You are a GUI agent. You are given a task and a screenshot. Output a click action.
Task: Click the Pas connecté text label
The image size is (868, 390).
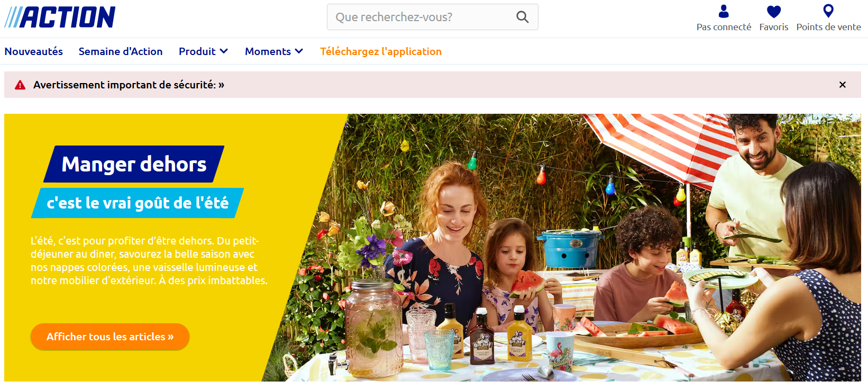click(724, 27)
